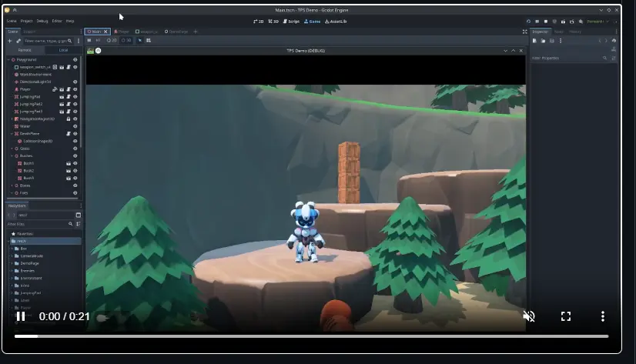
Task: Open the video player's more options menu
Action: [x=603, y=316]
